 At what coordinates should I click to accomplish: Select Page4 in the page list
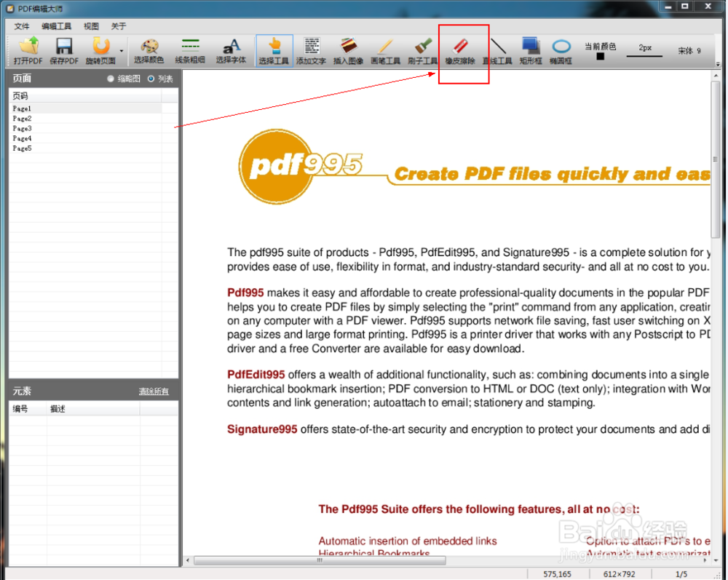click(x=85, y=138)
